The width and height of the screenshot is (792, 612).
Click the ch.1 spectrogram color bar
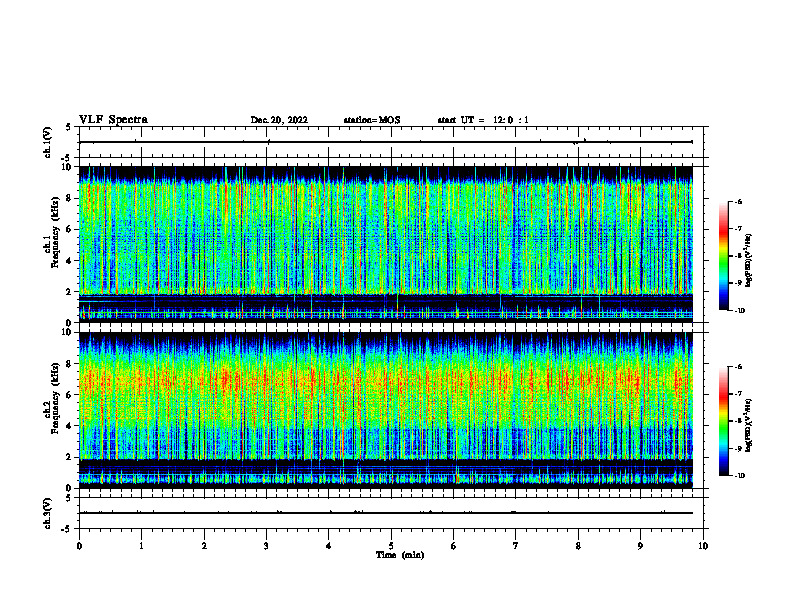pos(723,256)
